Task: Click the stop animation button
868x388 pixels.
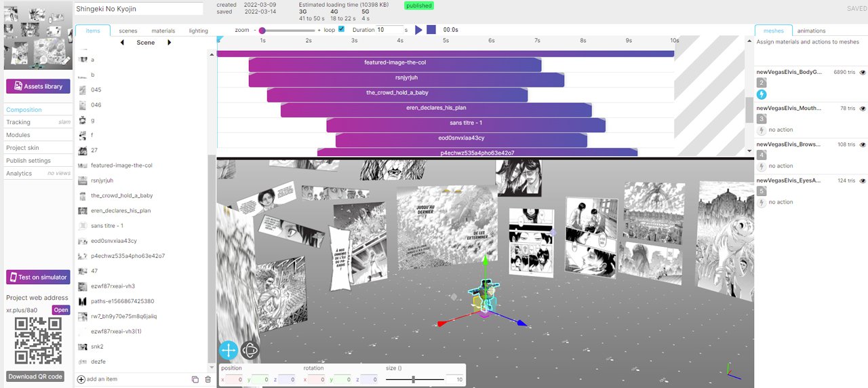Action: [431, 30]
